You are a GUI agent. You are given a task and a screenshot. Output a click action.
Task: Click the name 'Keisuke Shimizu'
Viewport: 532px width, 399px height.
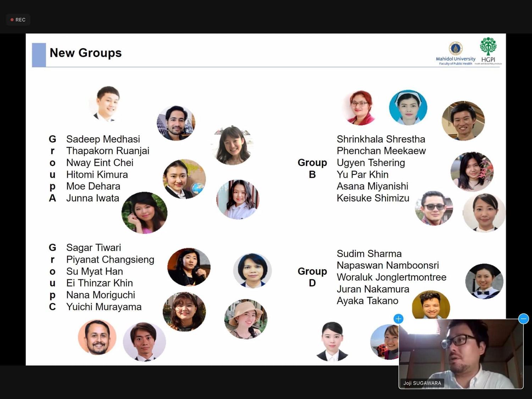[373, 198]
